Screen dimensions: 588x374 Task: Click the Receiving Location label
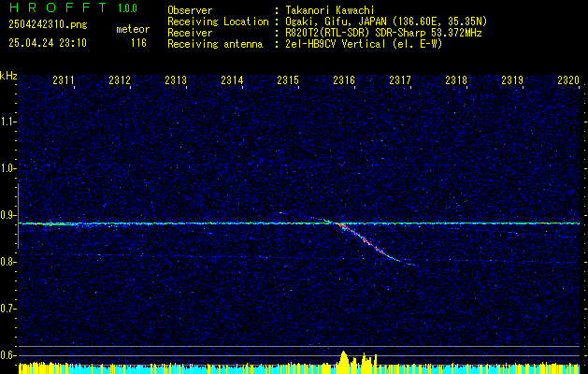(x=218, y=22)
